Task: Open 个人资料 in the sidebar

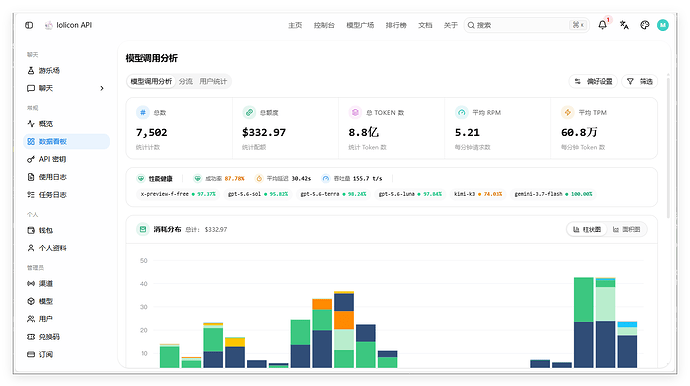Action: click(66, 248)
